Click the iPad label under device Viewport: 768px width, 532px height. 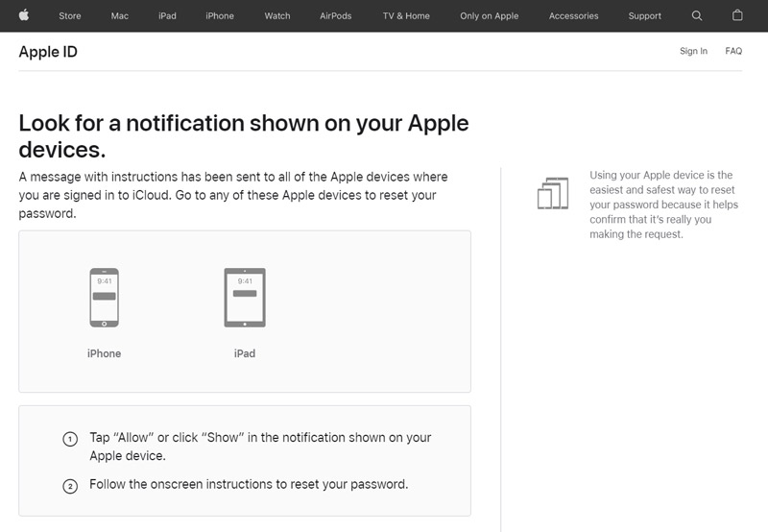tap(245, 353)
